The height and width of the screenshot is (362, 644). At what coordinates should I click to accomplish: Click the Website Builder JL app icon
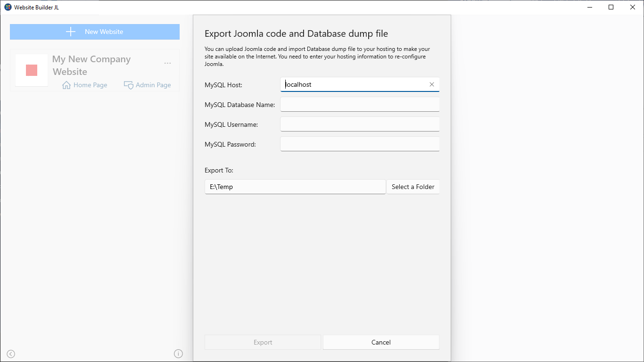pyautogui.click(x=8, y=7)
